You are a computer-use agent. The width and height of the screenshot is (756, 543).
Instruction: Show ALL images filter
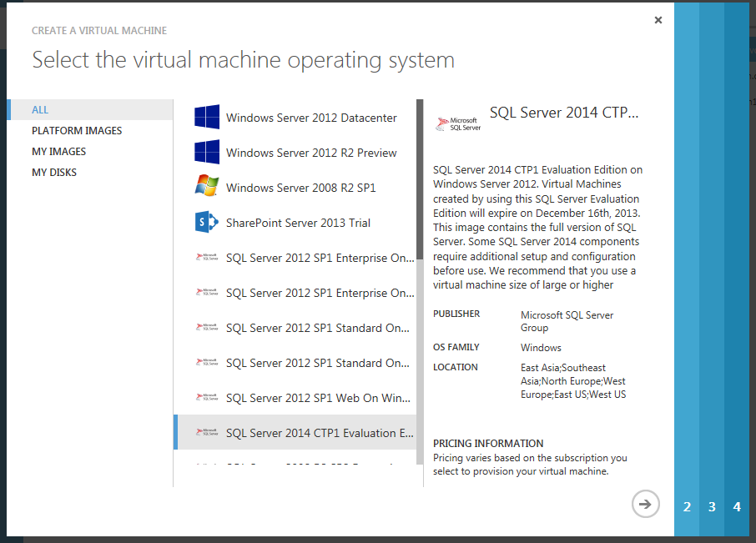click(40, 109)
